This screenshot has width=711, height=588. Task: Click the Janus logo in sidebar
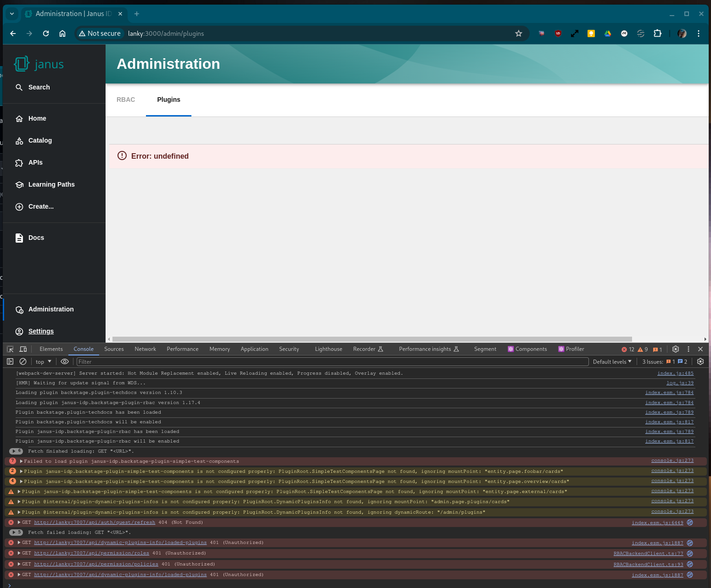[39, 64]
